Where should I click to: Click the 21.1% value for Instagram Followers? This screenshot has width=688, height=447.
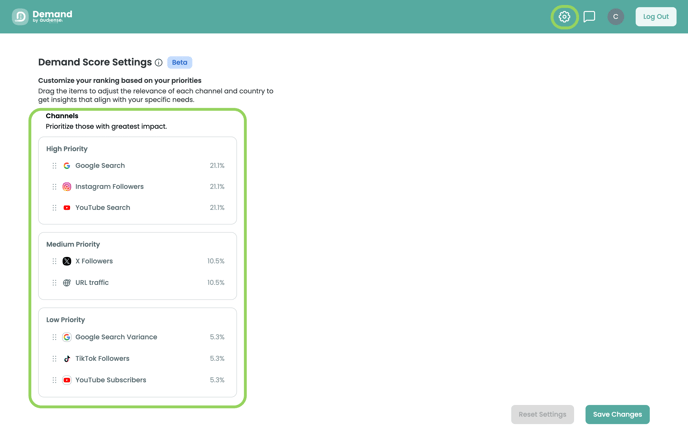coord(217,187)
